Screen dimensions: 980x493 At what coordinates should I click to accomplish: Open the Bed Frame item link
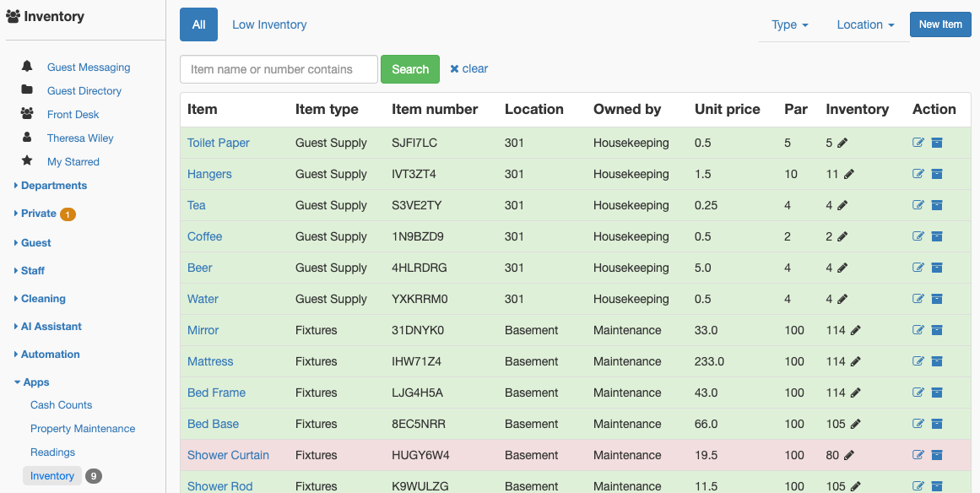(216, 393)
